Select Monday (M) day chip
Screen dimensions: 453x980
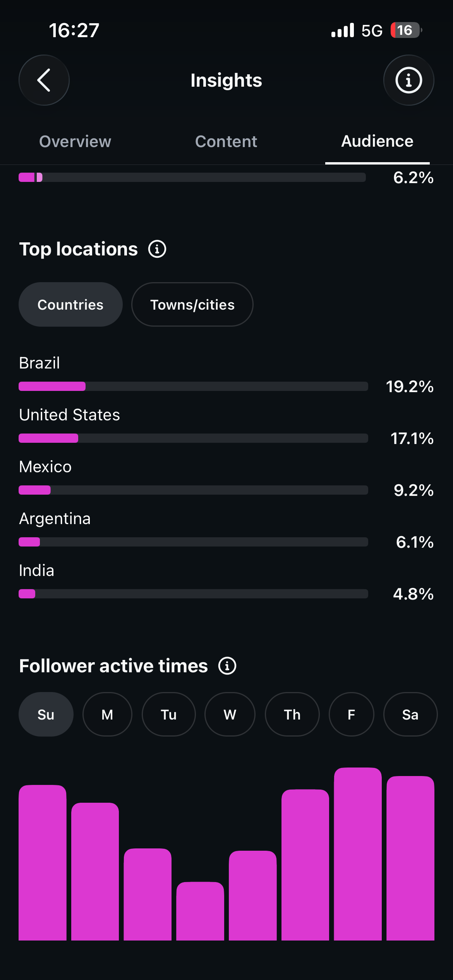(107, 714)
